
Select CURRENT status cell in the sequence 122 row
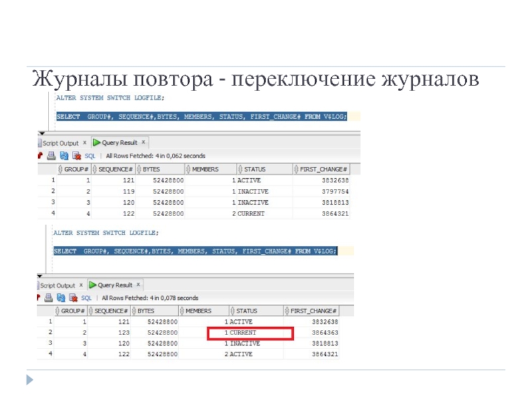(264, 213)
